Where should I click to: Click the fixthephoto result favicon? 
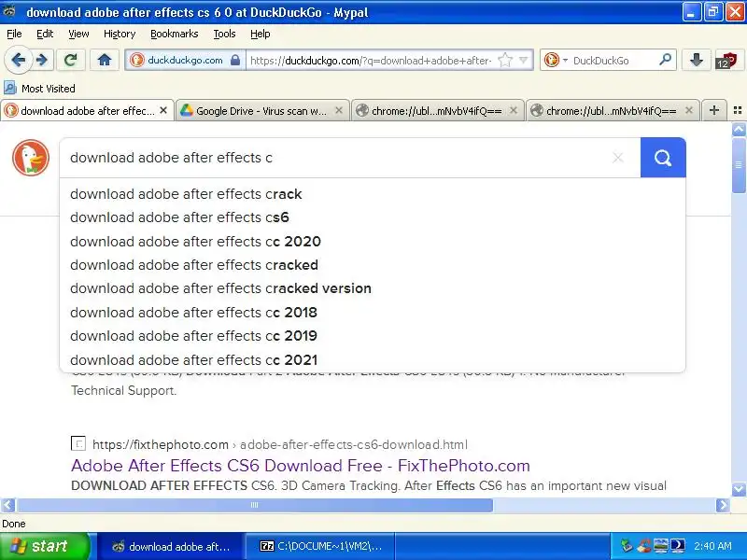click(78, 444)
